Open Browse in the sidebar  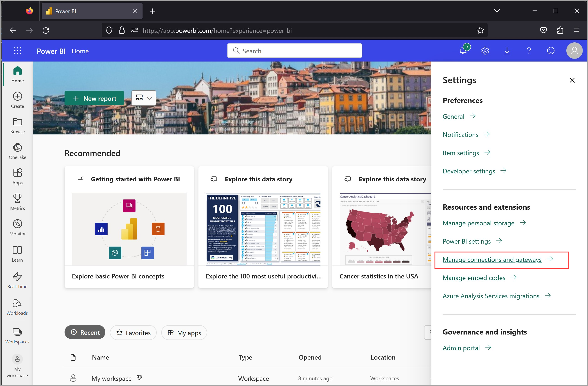17,126
